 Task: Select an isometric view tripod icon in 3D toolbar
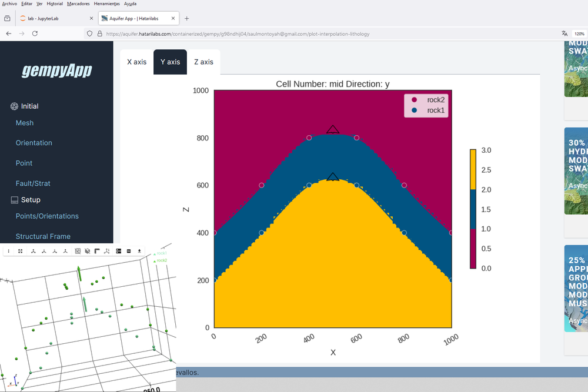point(34,251)
